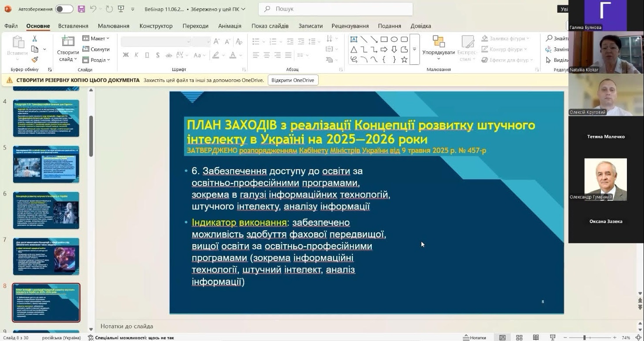Click the Відкрити OneDrive button
Screen dimensions: 644x341
tap(293, 80)
